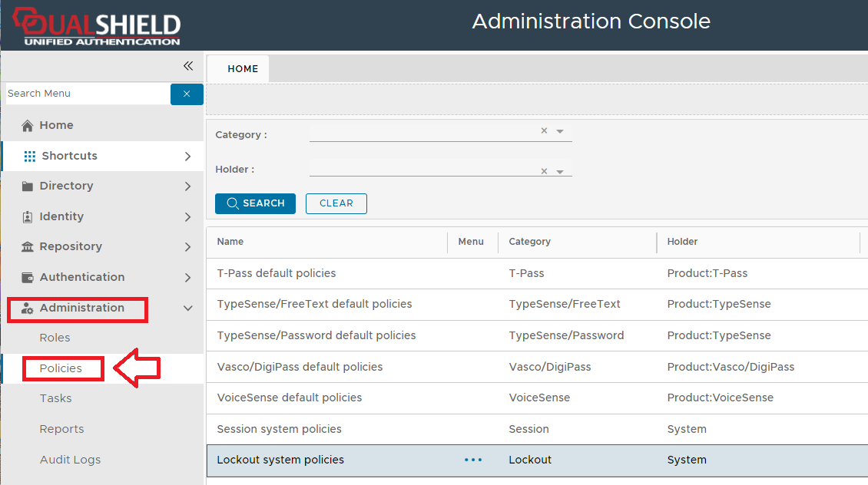Screen dimensions: 868x485
Task: Click the Identity badge icon
Action: (x=28, y=217)
